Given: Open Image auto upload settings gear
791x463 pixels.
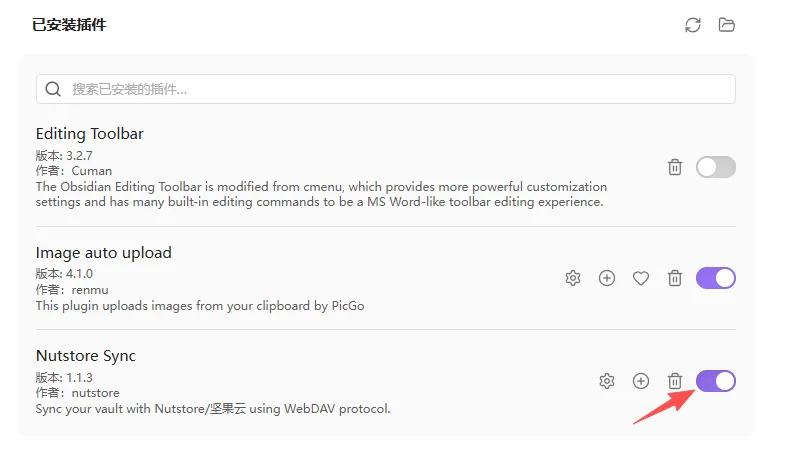Looking at the screenshot, I should [x=573, y=278].
